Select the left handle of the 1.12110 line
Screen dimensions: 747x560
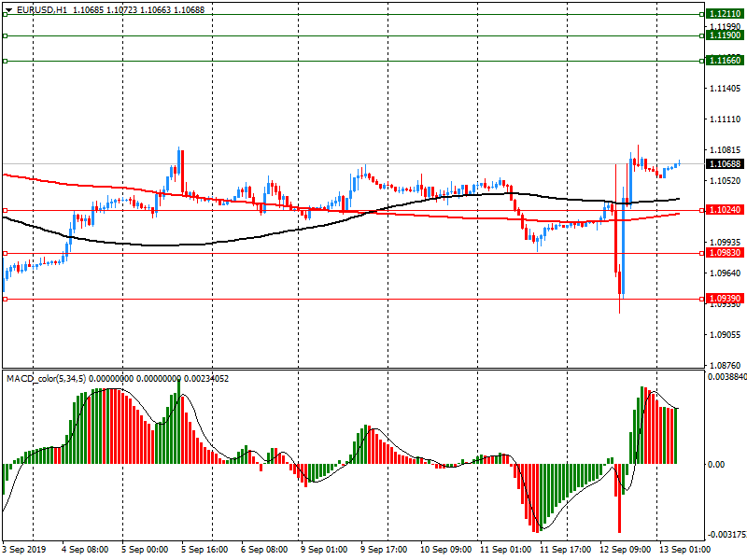click(6, 15)
